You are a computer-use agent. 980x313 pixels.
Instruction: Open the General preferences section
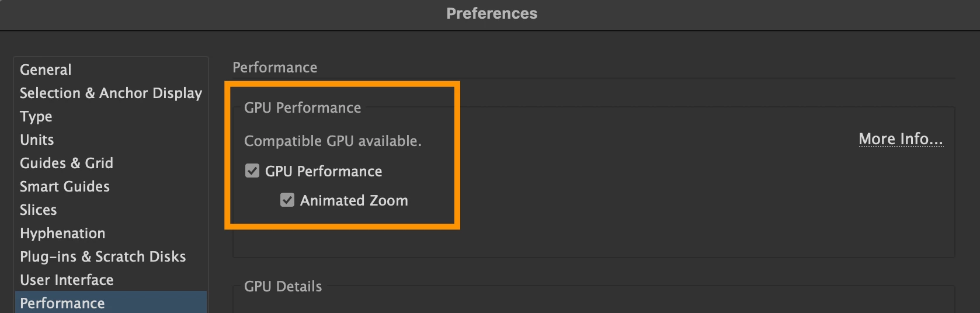point(46,69)
